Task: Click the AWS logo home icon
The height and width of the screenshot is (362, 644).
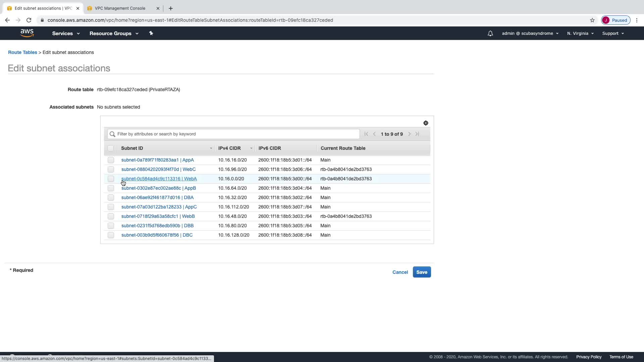Action: point(27,33)
